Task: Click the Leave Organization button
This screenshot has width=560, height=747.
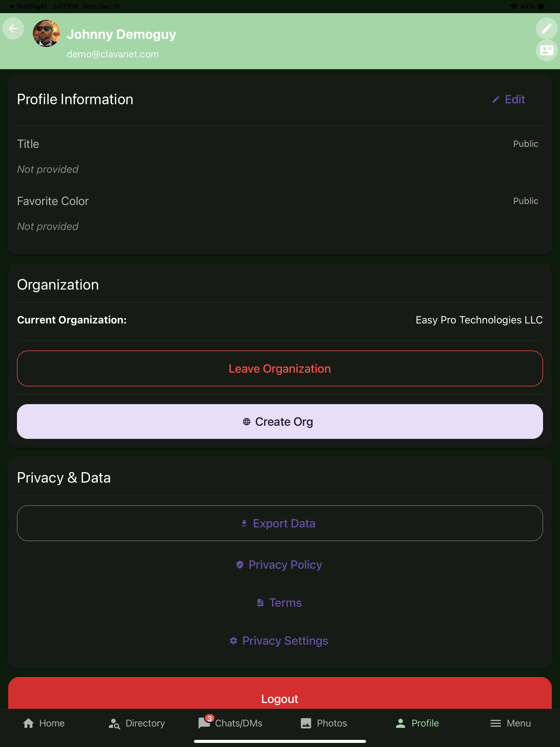Action: pyautogui.click(x=280, y=368)
